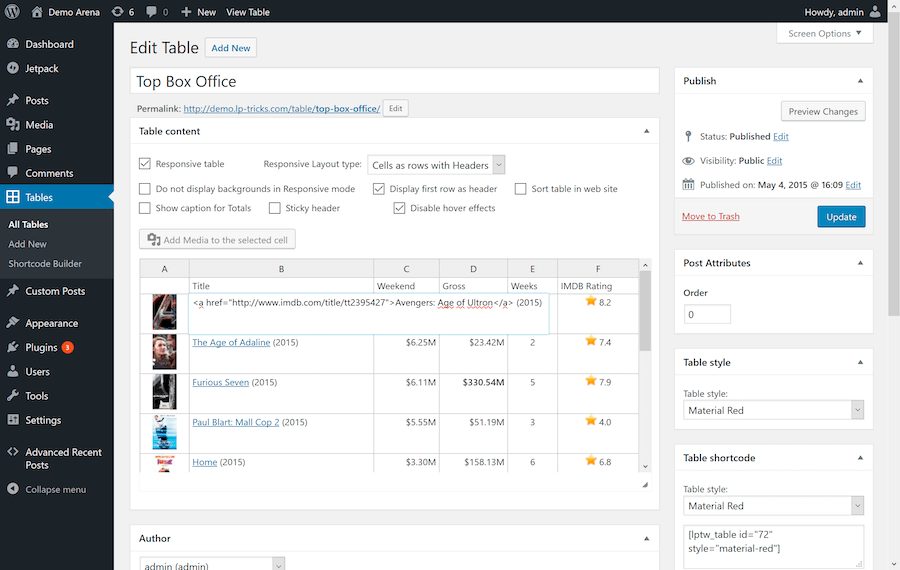Click the Edit link next to Status
Screen dimensions: 900x570
coord(781,137)
